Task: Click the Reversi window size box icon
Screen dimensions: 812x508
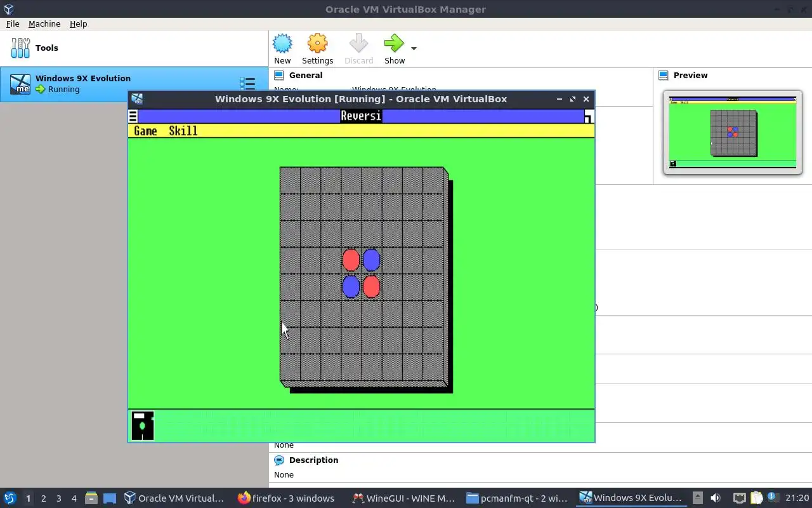Action: [589, 116]
